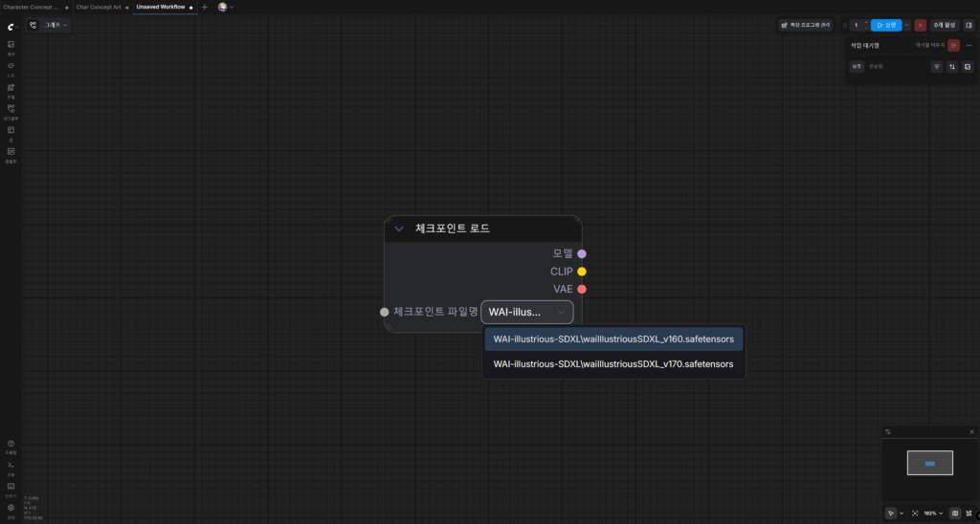This screenshot has width=980, height=524.
Task: Click the blue 실행 run button
Action: coord(886,26)
